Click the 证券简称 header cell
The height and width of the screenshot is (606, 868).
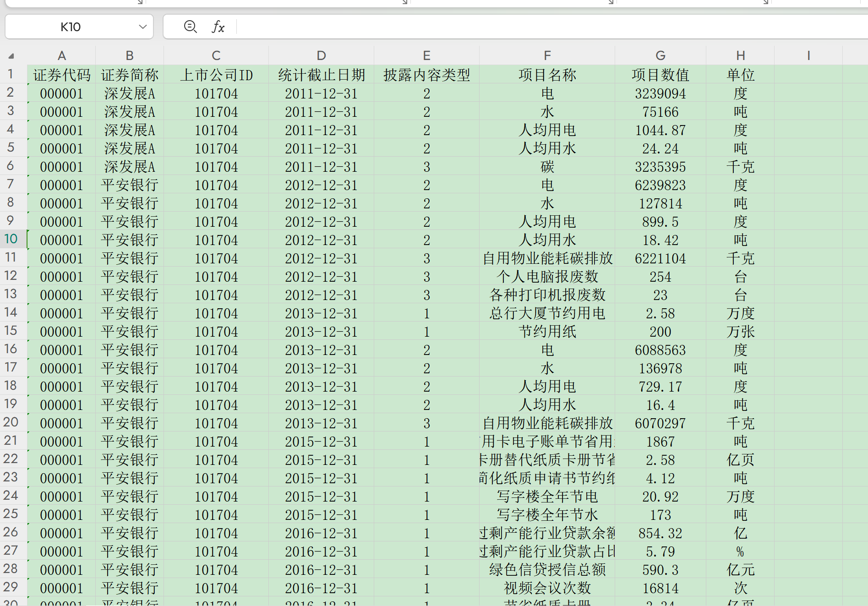point(130,75)
